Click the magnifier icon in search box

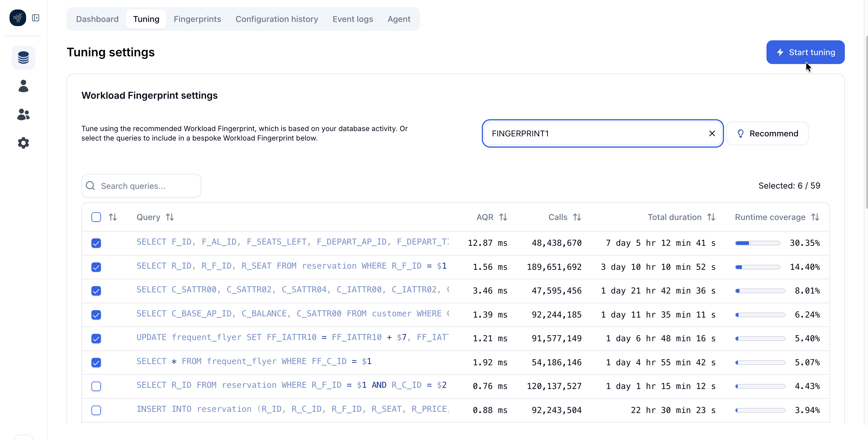pos(90,186)
